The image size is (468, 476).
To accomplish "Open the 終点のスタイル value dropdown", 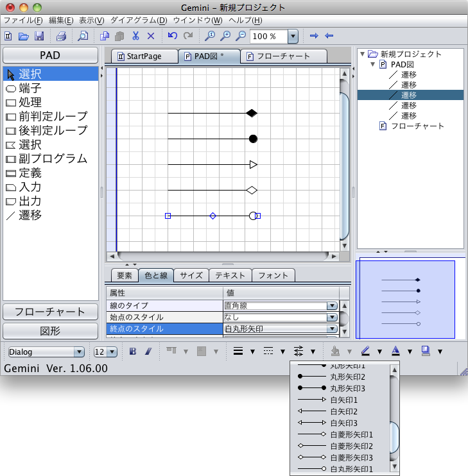I will [x=332, y=328].
